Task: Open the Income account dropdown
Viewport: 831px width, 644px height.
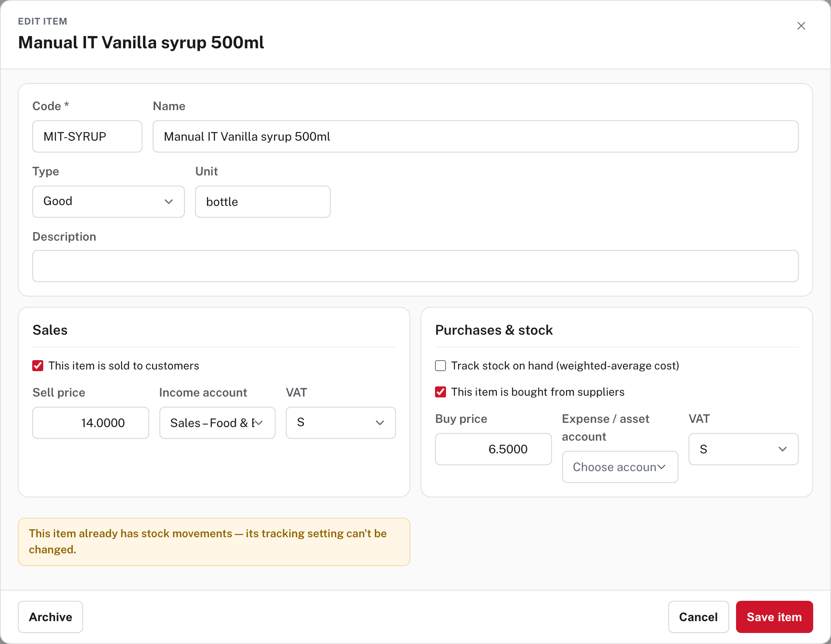Action: click(218, 423)
